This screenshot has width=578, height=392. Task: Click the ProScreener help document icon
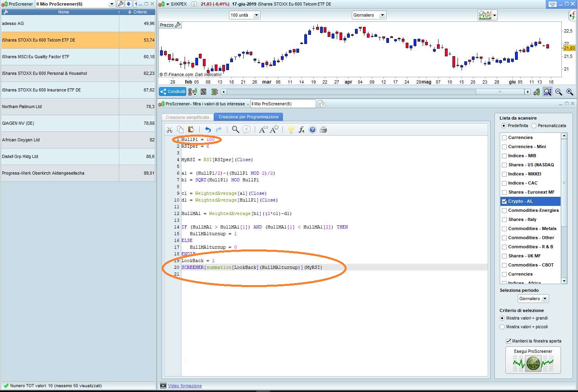click(x=322, y=104)
